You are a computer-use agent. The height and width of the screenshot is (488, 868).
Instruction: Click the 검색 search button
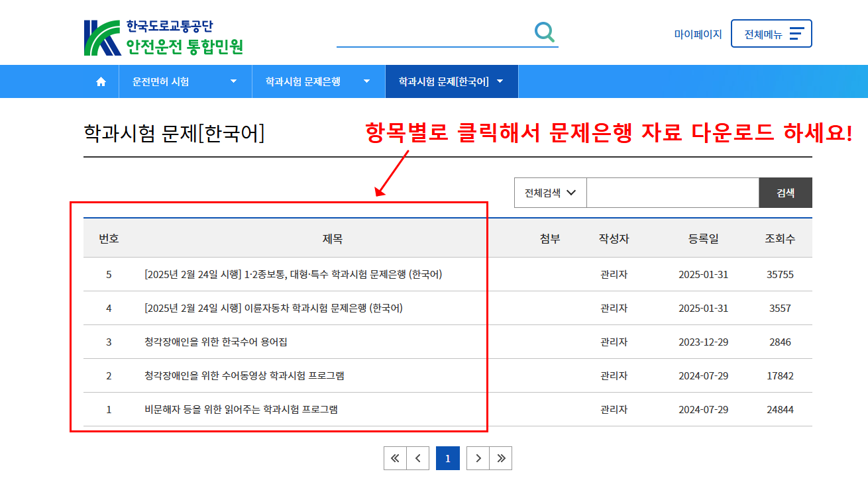click(x=785, y=192)
